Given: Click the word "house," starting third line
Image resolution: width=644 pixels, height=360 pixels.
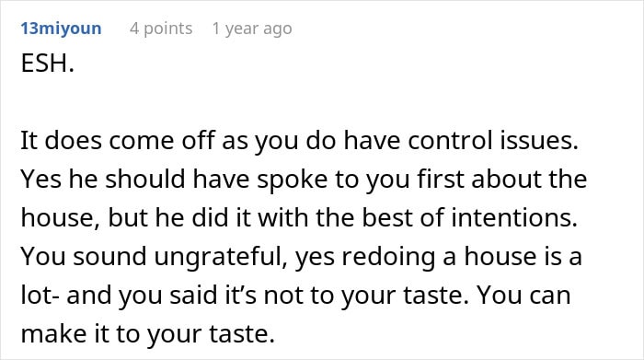Looking at the screenshot, I should [x=61, y=218].
